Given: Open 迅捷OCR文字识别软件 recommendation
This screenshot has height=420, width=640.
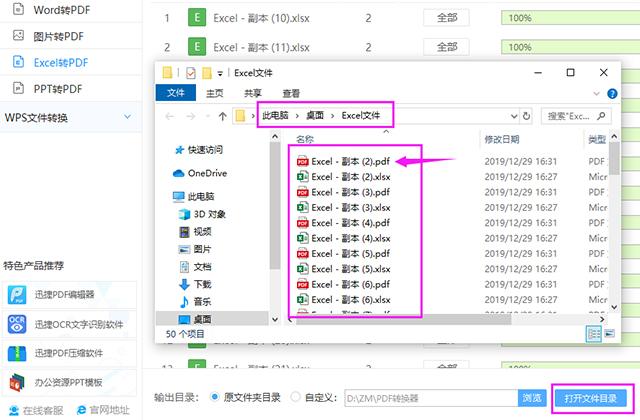Looking at the screenshot, I should click(x=69, y=324).
